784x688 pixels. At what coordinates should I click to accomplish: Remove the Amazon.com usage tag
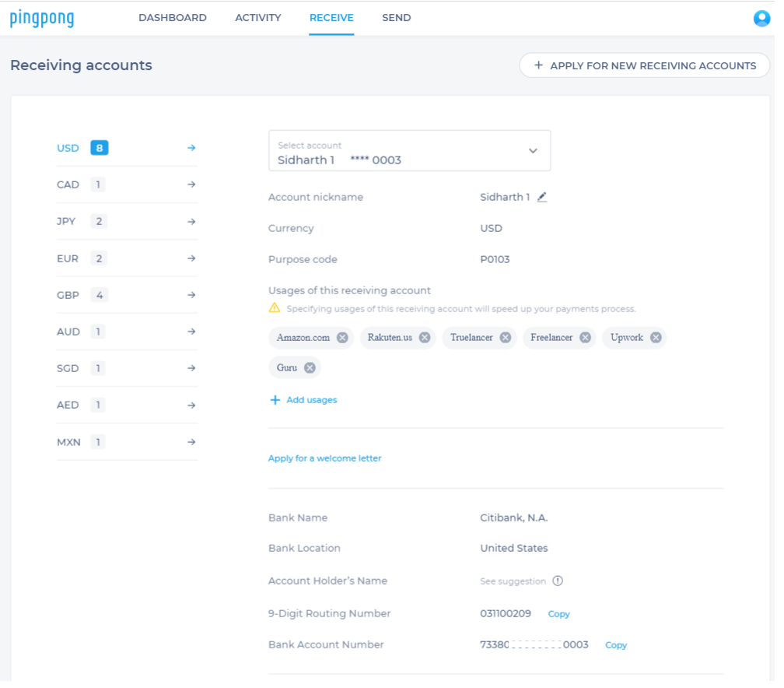[x=342, y=338]
